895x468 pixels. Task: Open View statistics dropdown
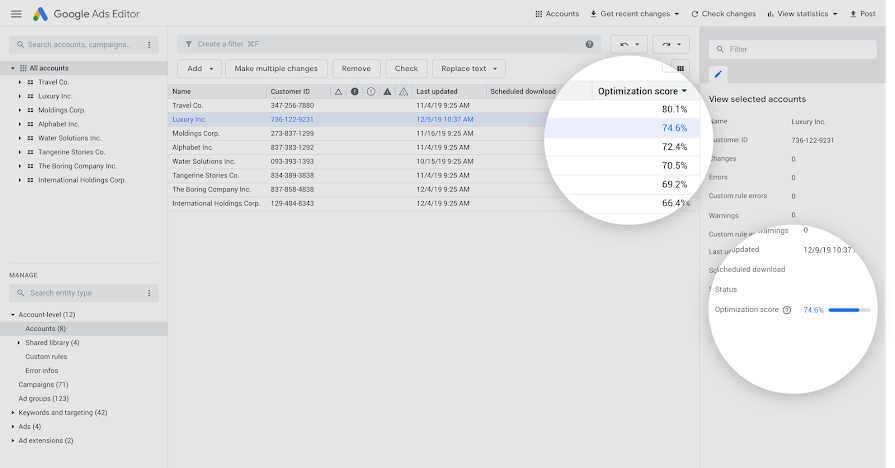pos(802,14)
